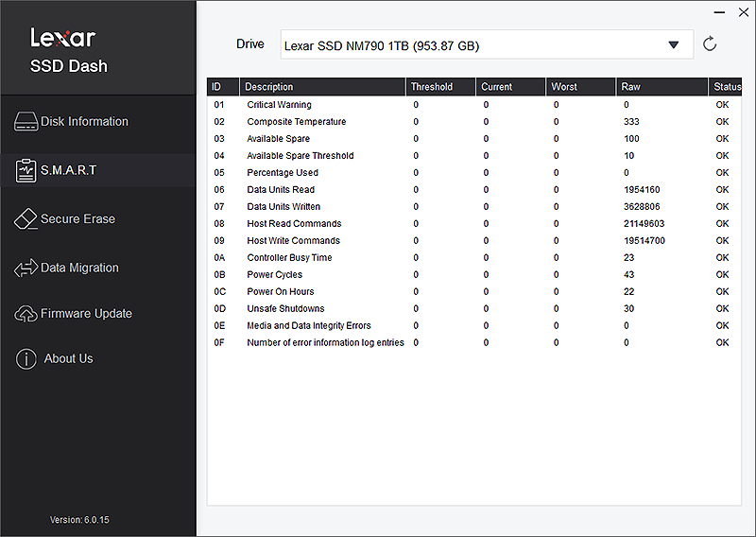Click the Threshold column header

[432, 87]
